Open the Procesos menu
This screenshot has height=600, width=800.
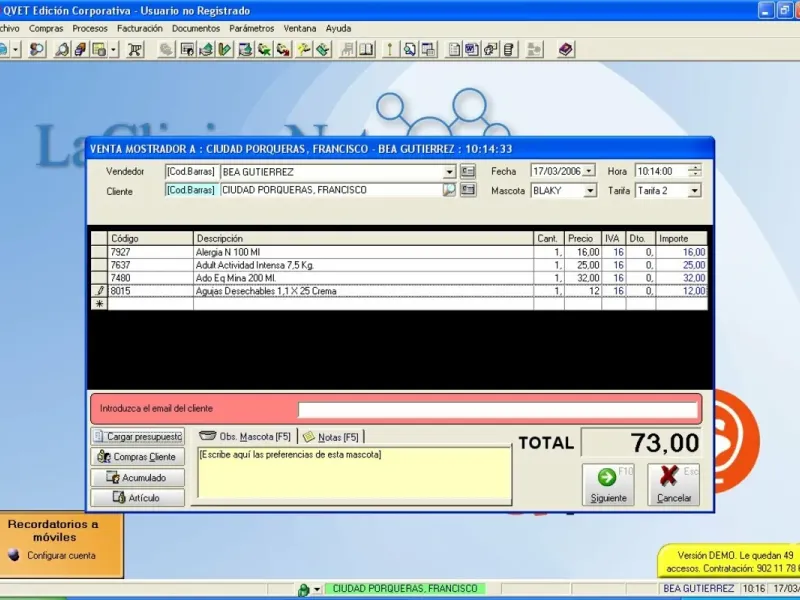point(90,29)
